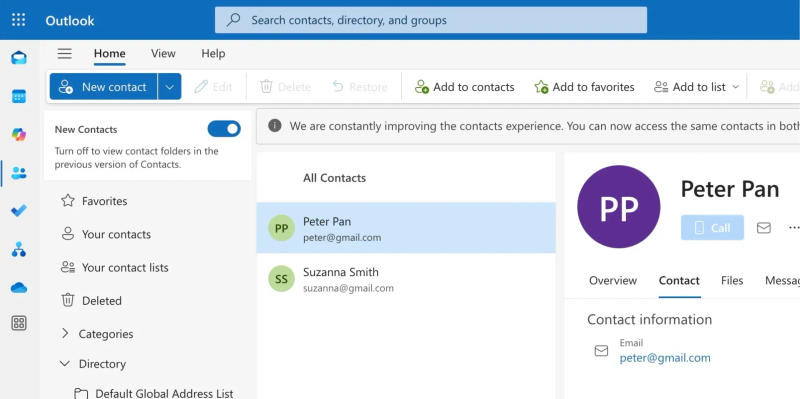Expand the Categories section
The height and width of the screenshot is (399, 800).
pos(65,334)
